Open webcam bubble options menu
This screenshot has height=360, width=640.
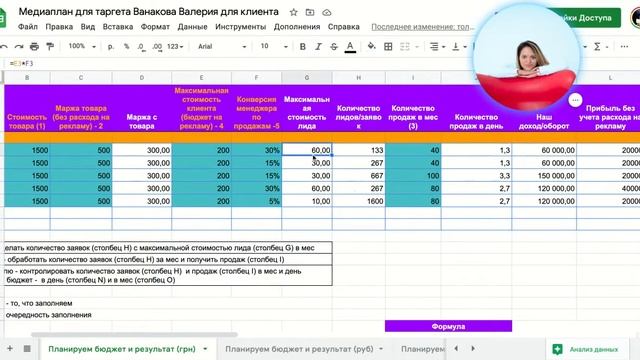coord(575,100)
